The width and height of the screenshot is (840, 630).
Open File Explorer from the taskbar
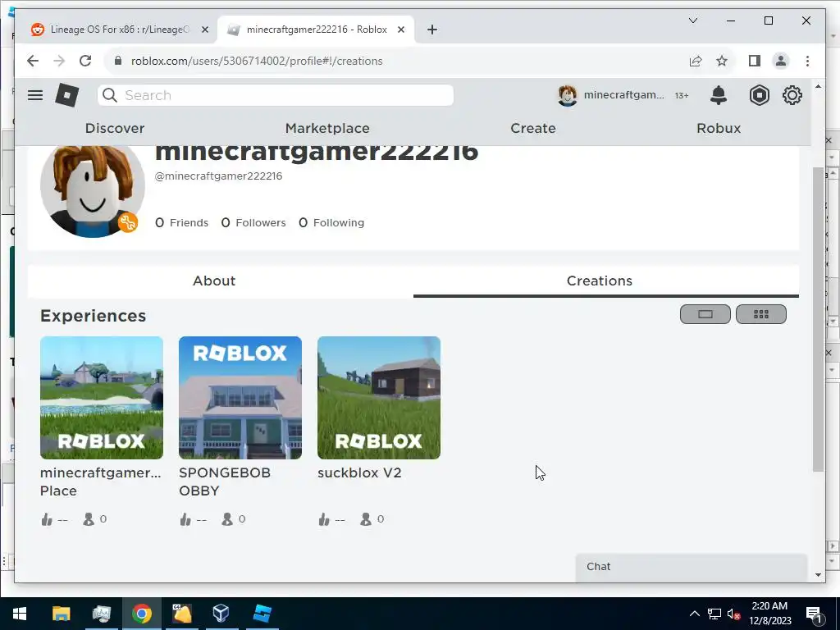coord(61,614)
